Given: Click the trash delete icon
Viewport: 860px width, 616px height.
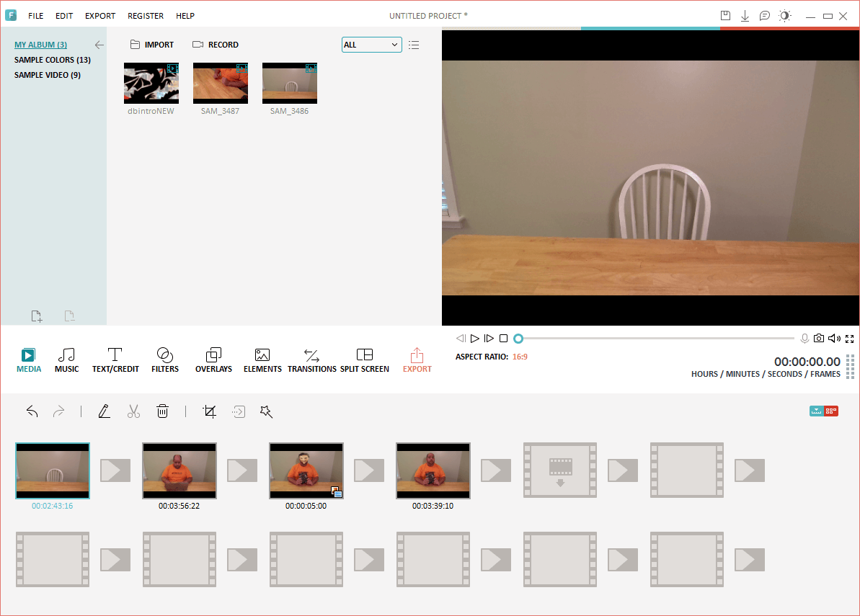Looking at the screenshot, I should (163, 411).
